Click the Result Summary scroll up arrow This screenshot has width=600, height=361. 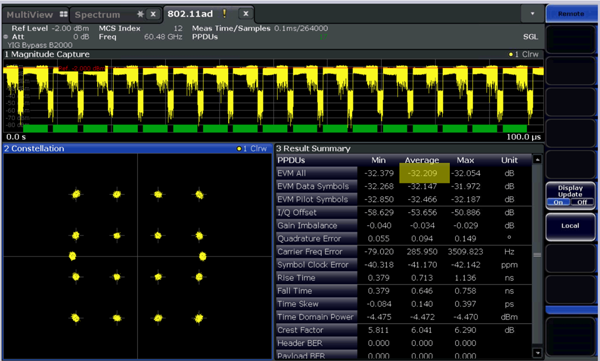pos(537,159)
